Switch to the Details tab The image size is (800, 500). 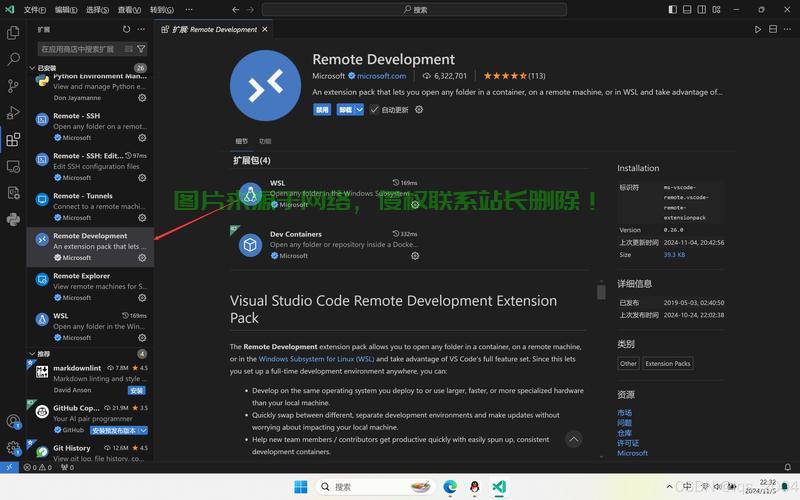coord(242,141)
